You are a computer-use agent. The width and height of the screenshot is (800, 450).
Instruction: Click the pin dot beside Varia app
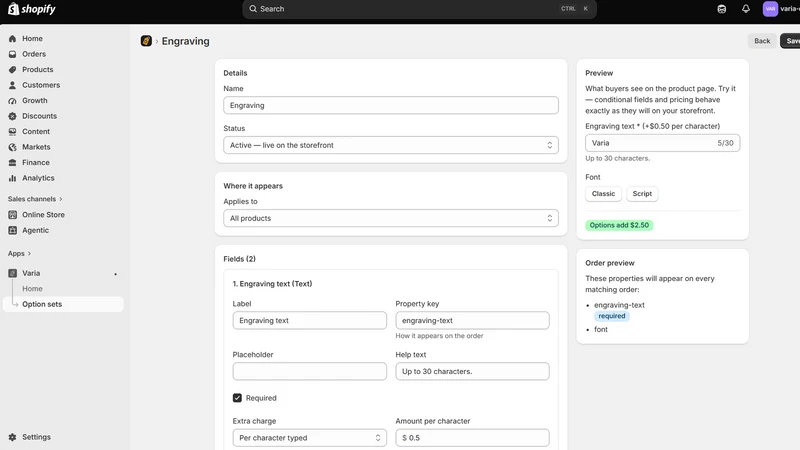tap(115, 274)
